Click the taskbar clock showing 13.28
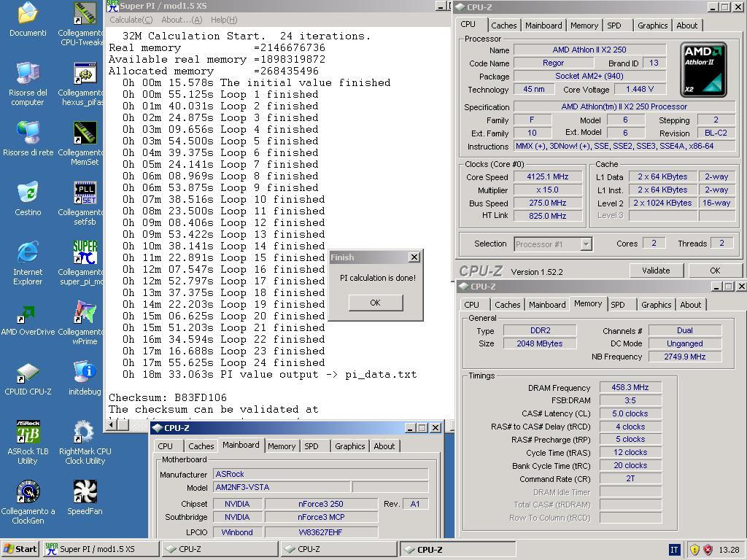 pos(729,550)
